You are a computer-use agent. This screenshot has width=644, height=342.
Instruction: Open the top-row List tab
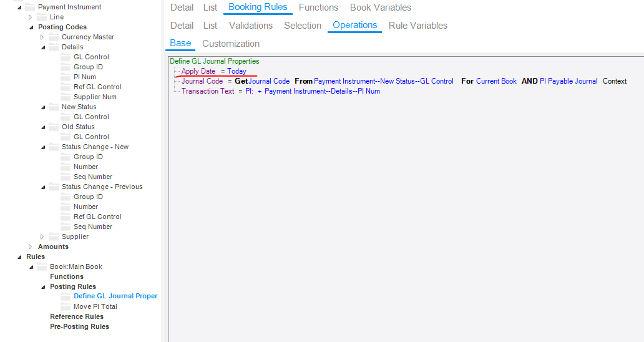[210, 7]
